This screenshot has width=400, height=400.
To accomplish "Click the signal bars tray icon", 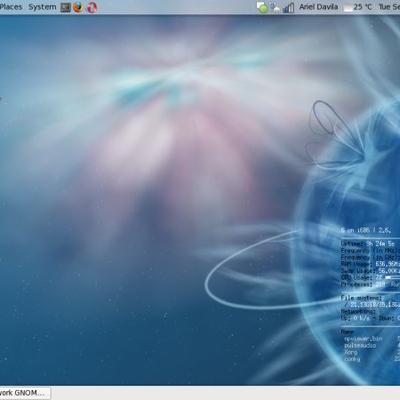I will pyautogui.click(x=288, y=8).
